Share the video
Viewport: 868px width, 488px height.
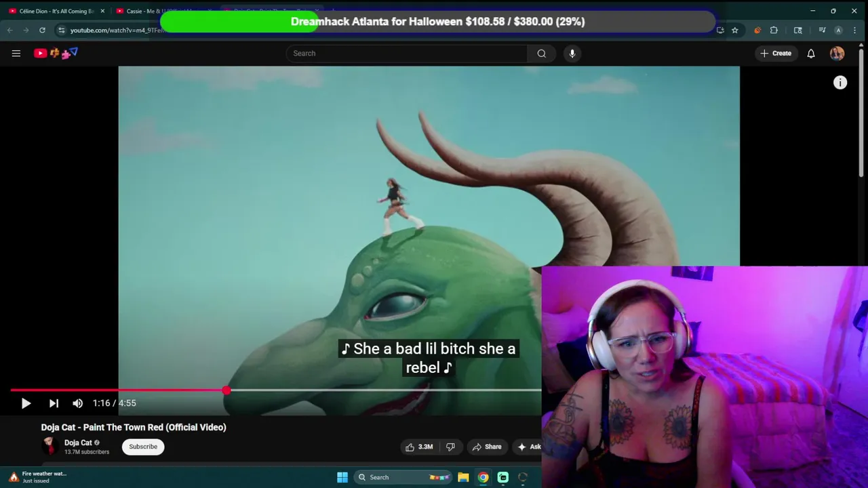[487, 447]
